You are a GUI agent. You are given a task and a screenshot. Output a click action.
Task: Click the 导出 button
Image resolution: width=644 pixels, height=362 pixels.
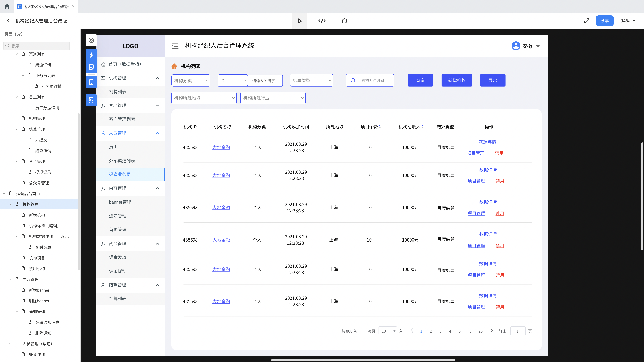tap(493, 80)
